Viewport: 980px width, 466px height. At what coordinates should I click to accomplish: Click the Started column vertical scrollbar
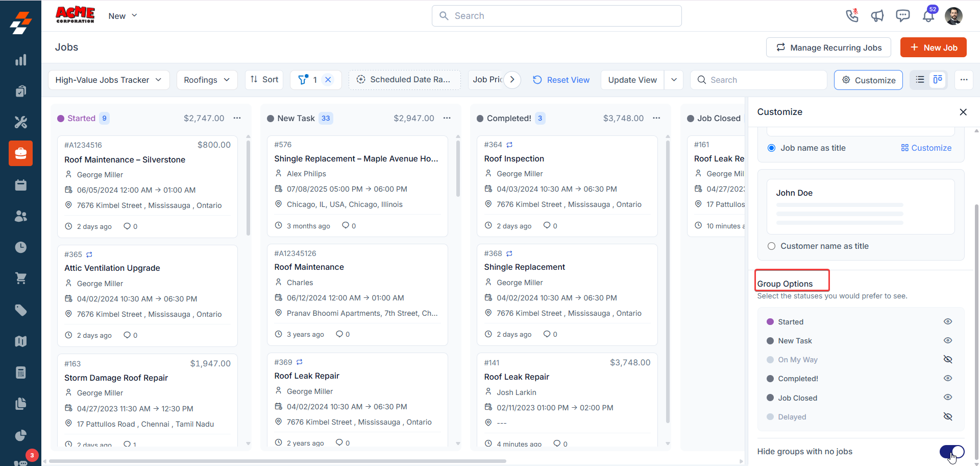tap(248, 188)
